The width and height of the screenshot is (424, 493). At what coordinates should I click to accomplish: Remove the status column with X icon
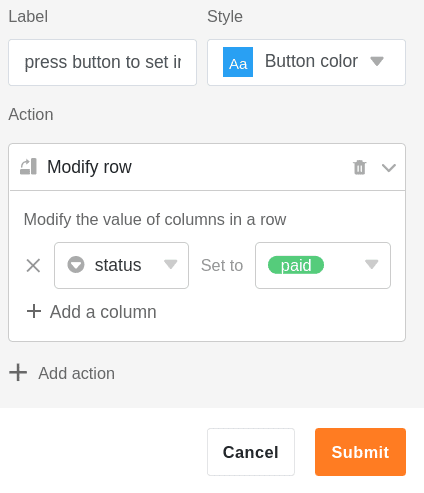click(33, 266)
